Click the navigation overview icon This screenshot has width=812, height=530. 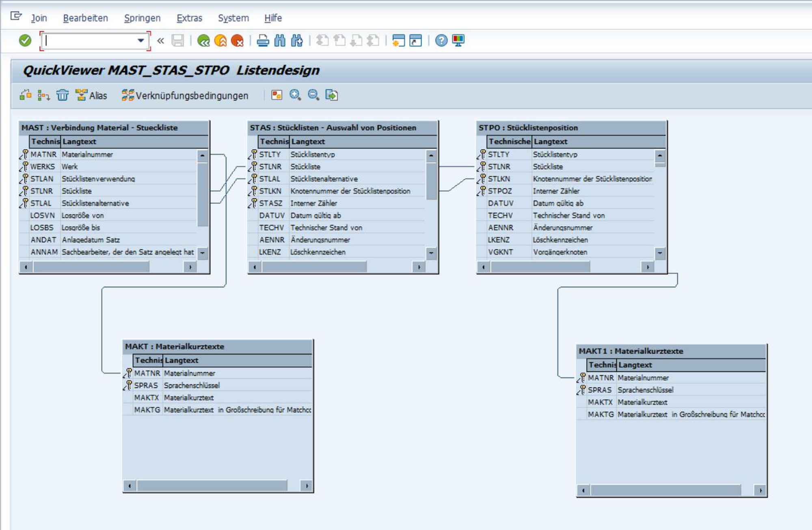[x=277, y=95]
